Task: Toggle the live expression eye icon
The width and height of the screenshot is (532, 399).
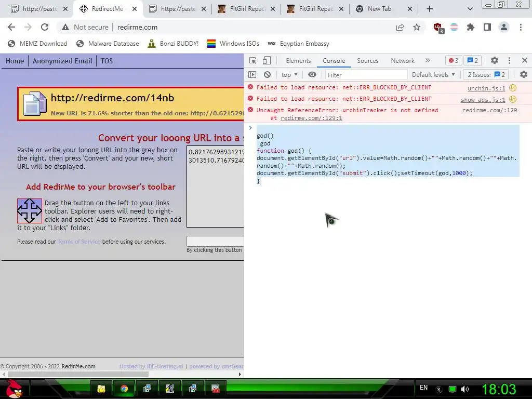Action: pyautogui.click(x=312, y=75)
